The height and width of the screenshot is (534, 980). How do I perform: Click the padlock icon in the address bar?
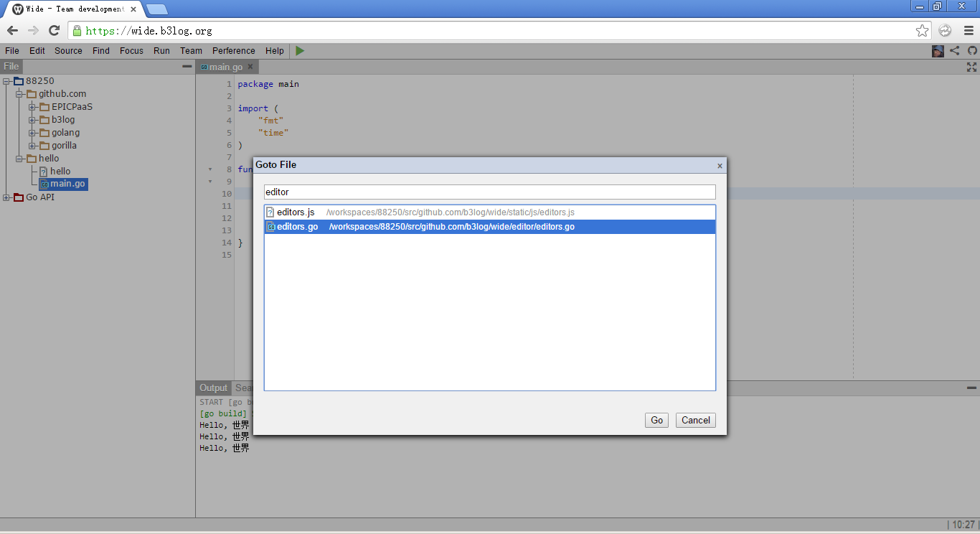point(76,32)
